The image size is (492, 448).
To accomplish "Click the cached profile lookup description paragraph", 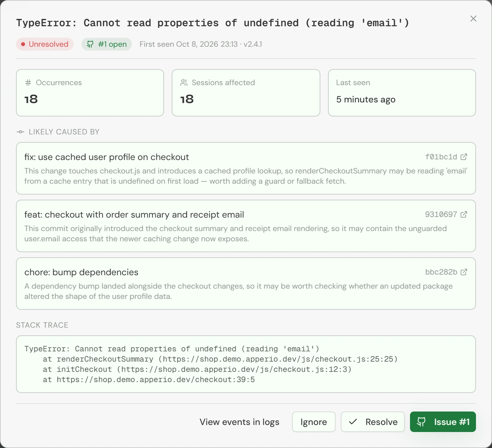I will click(246, 176).
